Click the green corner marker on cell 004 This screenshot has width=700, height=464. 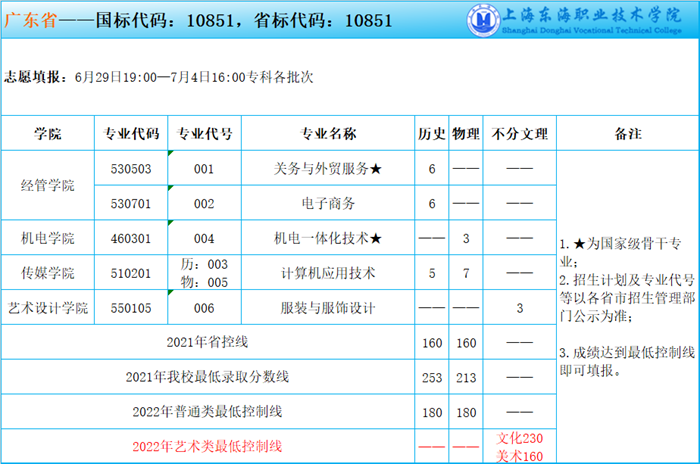pos(172,223)
